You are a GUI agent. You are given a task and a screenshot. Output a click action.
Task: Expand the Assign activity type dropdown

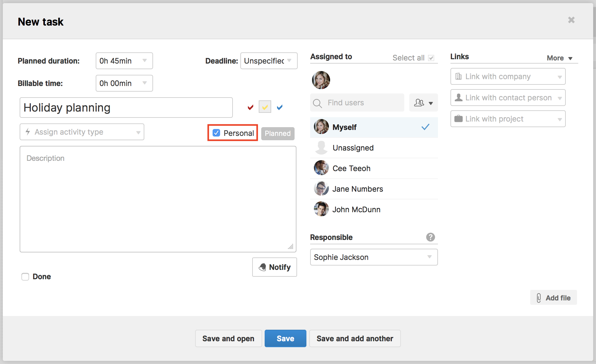pyautogui.click(x=82, y=132)
